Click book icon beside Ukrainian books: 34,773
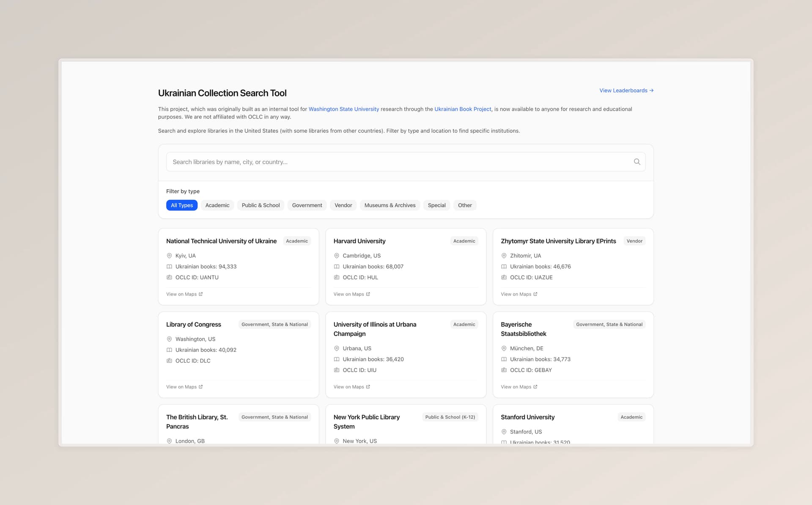Viewport: 812px width, 505px height. pos(504,359)
